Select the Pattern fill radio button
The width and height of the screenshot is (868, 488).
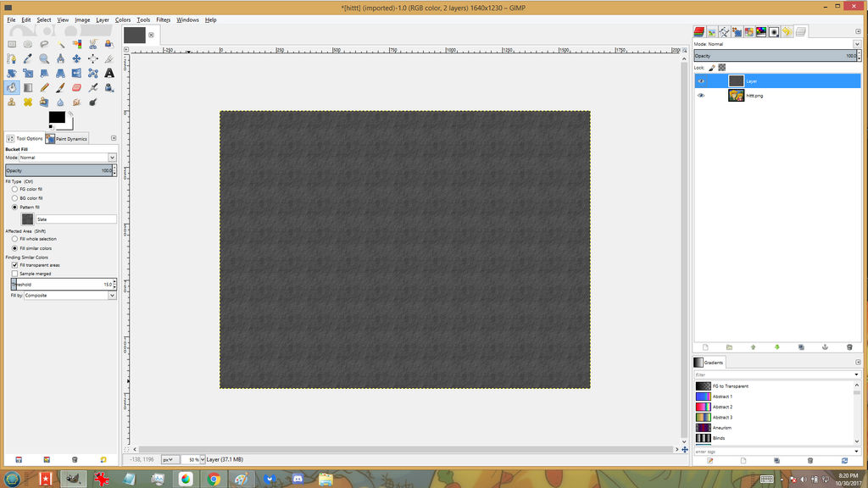(x=15, y=207)
